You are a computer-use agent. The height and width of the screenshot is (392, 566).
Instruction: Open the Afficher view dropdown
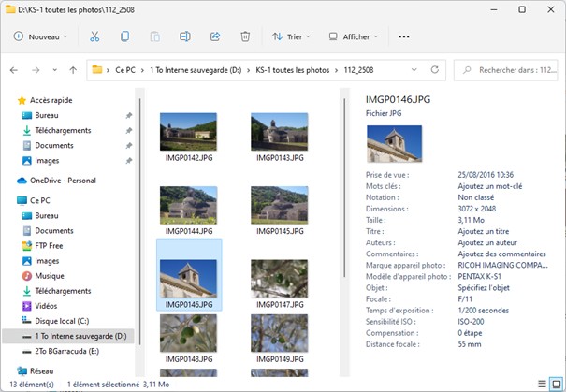(353, 36)
